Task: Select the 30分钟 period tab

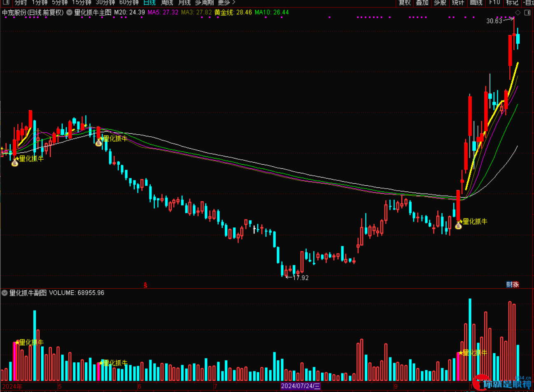Action: pyautogui.click(x=105, y=2)
